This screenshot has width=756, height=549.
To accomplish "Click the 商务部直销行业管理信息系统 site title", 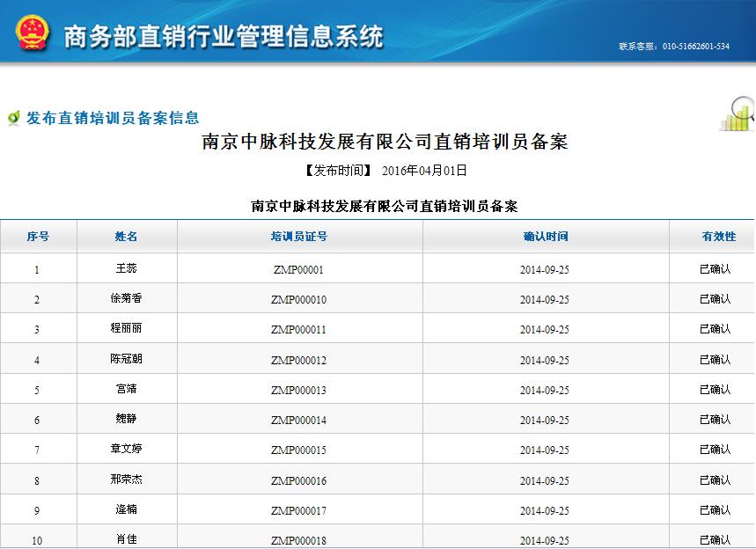I will tap(224, 36).
